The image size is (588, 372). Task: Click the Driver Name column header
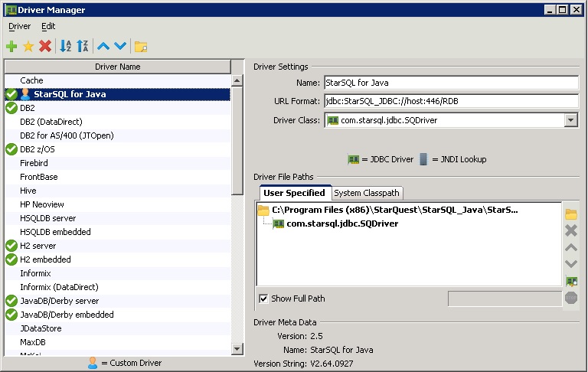(x=117, y=67)
